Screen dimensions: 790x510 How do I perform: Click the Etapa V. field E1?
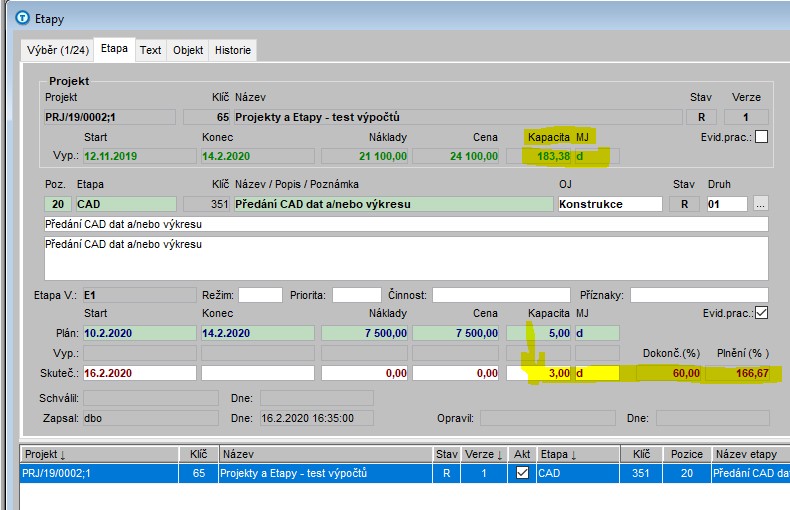[140, 295]
